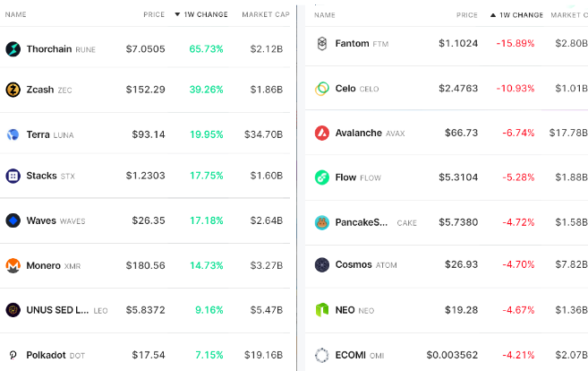Click the Polkadot DOT icon
This screenshot has height=371, width=588.
tap(13, 355)
